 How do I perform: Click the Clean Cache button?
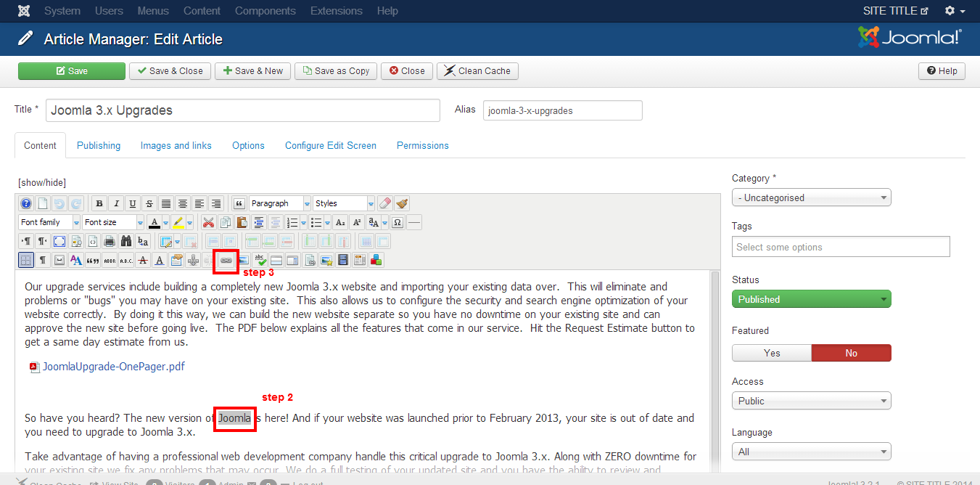coord(477,71)
